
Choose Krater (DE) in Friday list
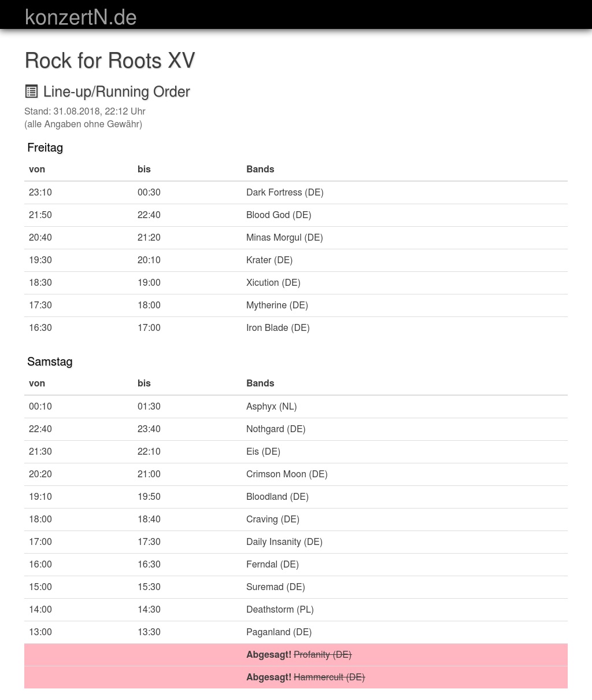[269, 260]
